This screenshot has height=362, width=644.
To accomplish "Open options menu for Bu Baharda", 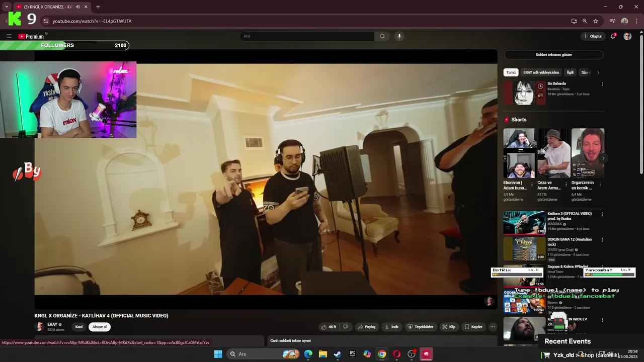I will (602, 84).
